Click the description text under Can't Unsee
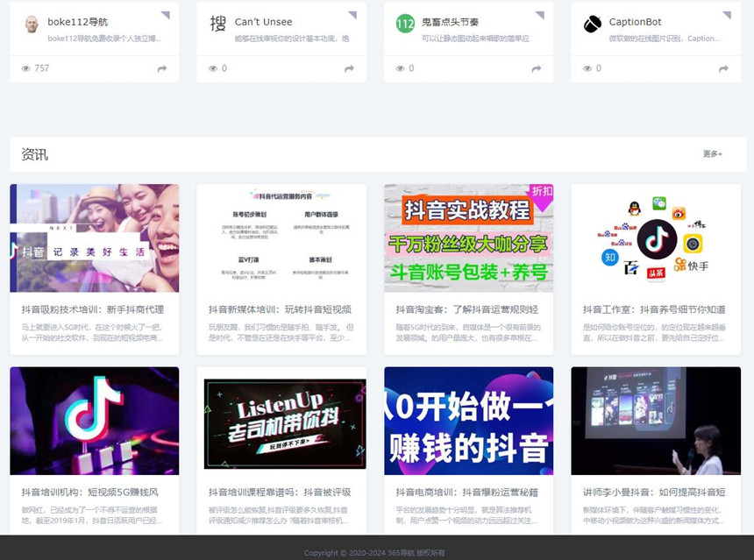The height and width of the screenshot is (560, 754). coord(292,39)
